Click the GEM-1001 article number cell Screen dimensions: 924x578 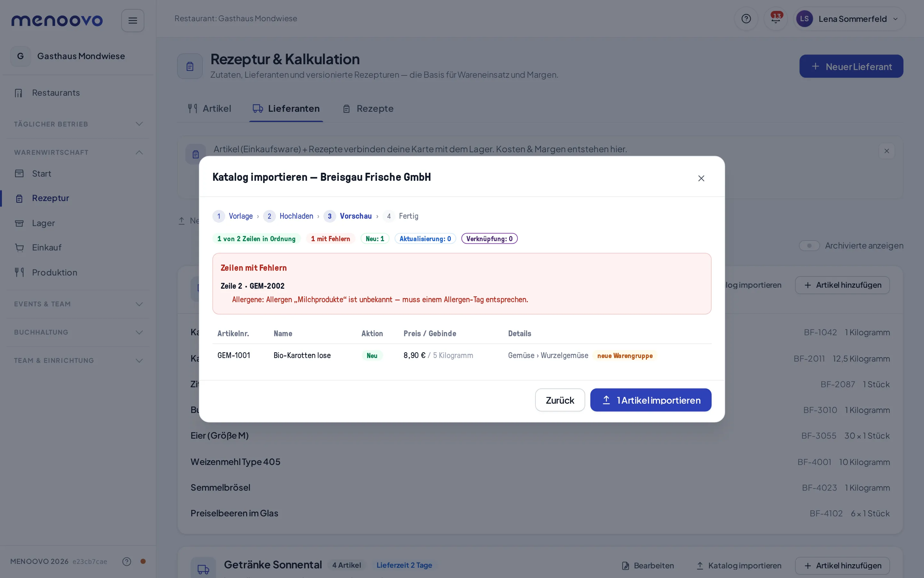click(234, 355)
